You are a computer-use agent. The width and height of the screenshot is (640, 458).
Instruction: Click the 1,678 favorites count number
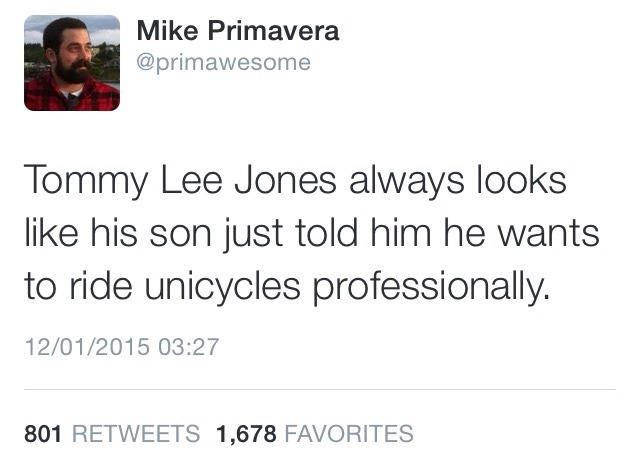tap(246, 433)
